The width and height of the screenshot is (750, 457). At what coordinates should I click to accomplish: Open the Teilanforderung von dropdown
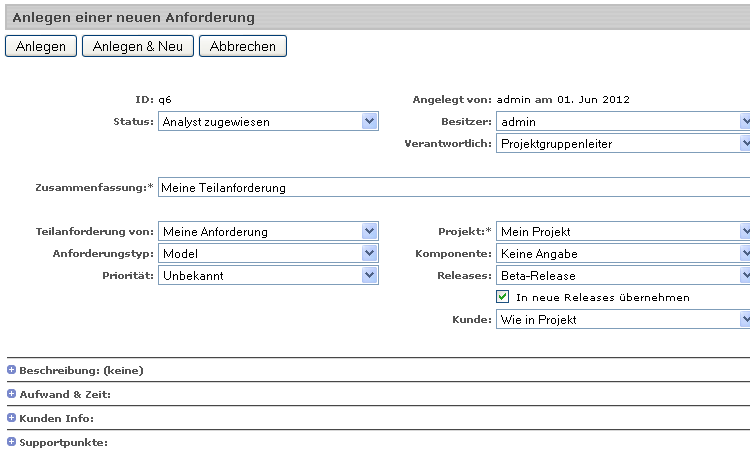coord(267,232)
